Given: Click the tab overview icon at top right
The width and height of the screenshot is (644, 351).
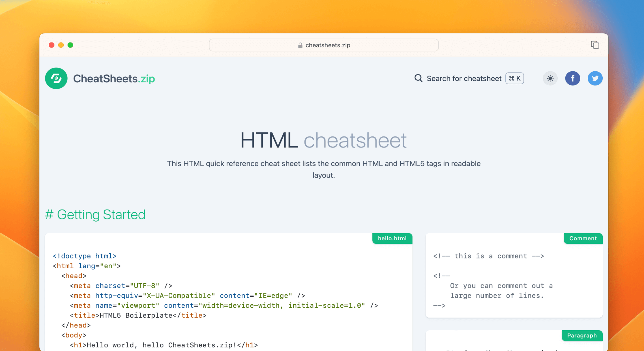Looking at the screenshot, I should click(595, 45).
